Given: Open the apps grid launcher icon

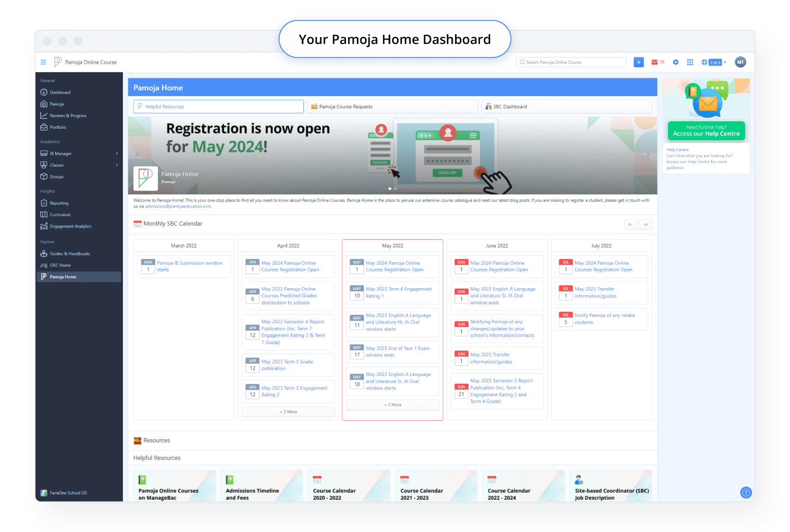Looking at the screenshot, I should tap(690, 62).
